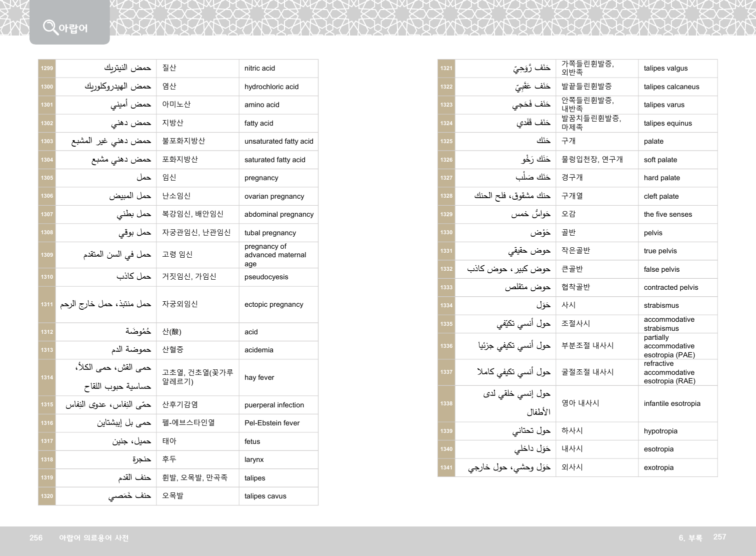
Task: Click the 'hydrochloric acid' cell
Action: coord(271,87)
